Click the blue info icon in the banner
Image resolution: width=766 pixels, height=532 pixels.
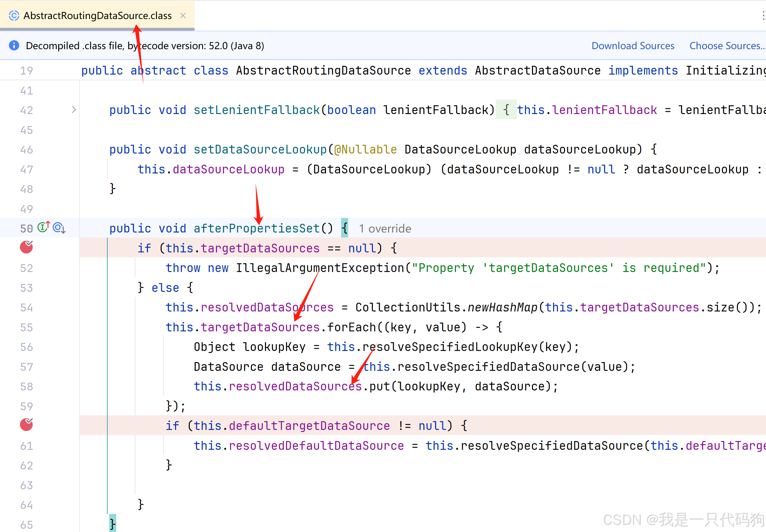14,46
